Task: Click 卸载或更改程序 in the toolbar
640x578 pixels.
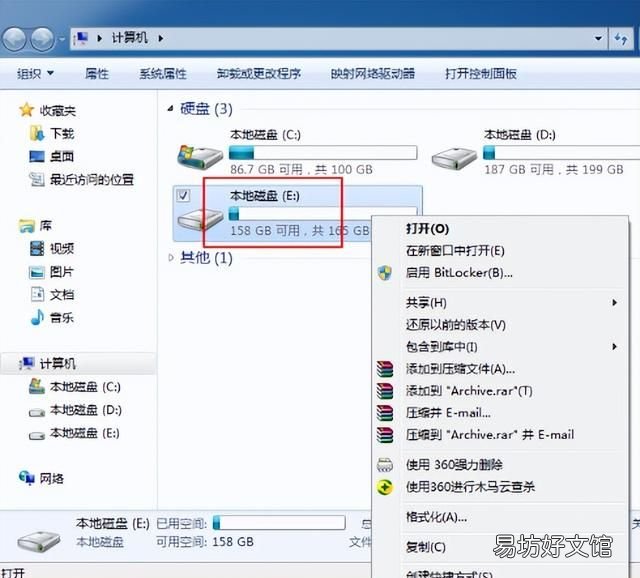Action: (259, 73)
